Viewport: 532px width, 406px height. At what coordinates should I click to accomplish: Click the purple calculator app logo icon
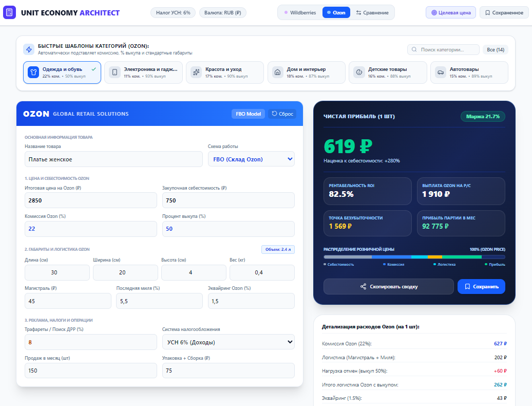(9, 12)
